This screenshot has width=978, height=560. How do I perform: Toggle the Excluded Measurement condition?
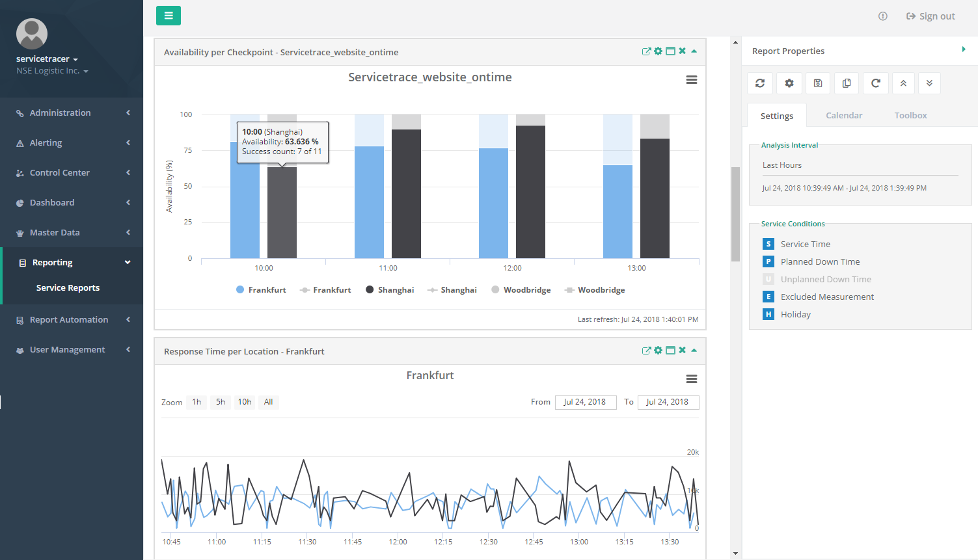point(768,297)
